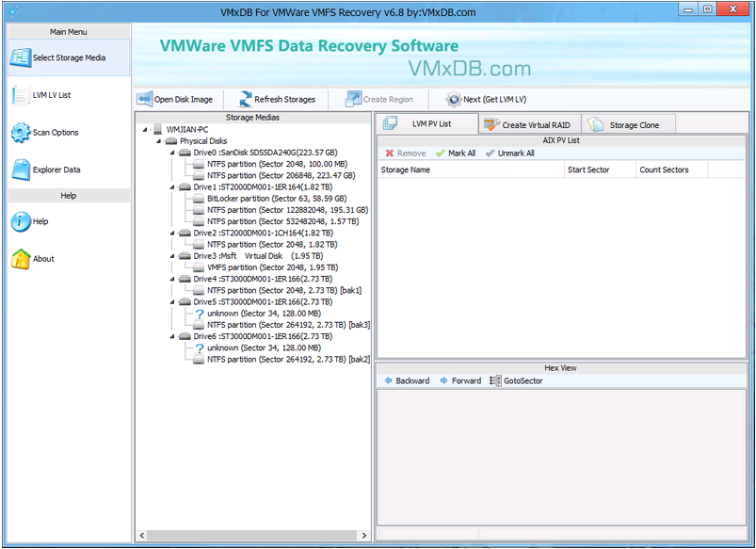Viewport: 756px width, 549px height.
Task: Click the blue Help info icon
Action: 21,221
